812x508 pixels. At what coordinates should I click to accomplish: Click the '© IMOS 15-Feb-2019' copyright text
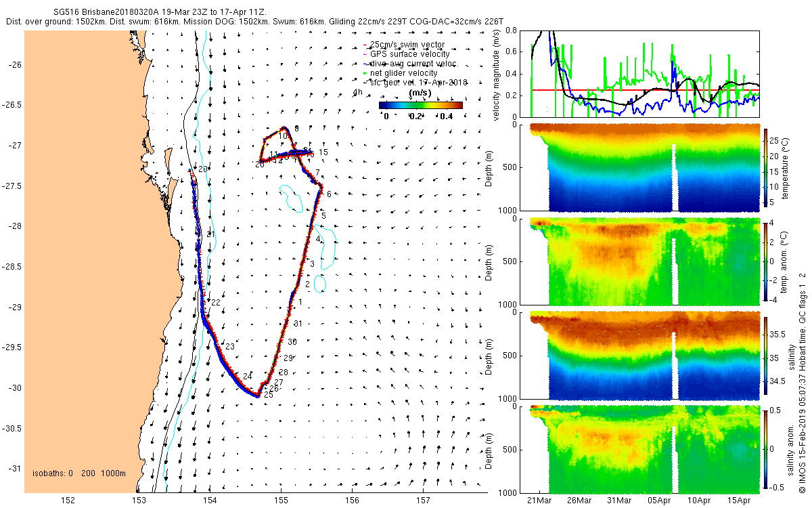click(x=802, y=450)
